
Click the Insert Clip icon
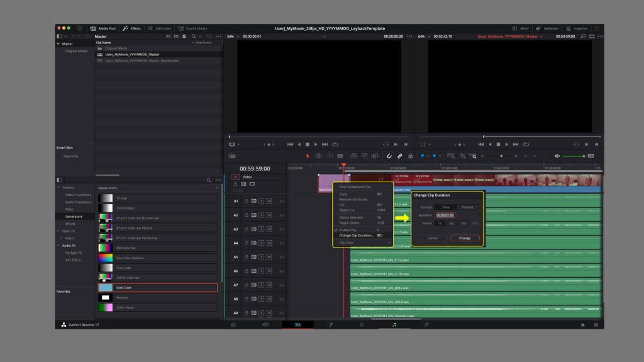[353, 156]
